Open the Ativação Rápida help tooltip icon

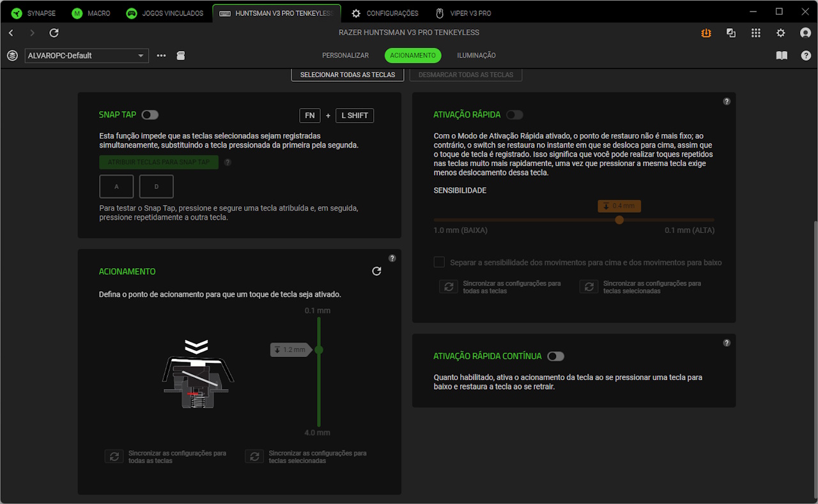click(x=727, y=102)
